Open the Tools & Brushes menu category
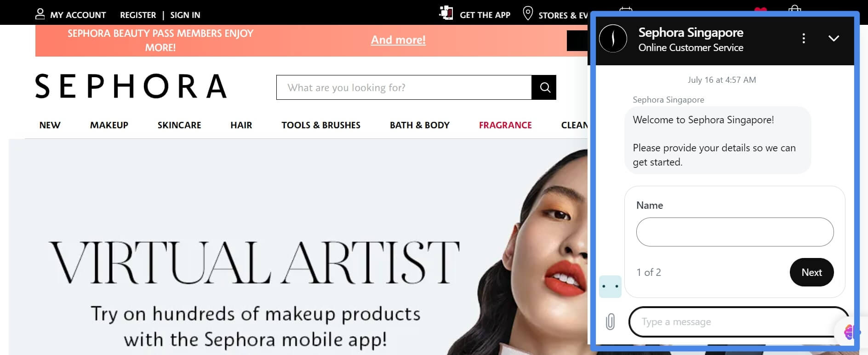The height and width of the screenshot is (355, 868). point(321,125)
